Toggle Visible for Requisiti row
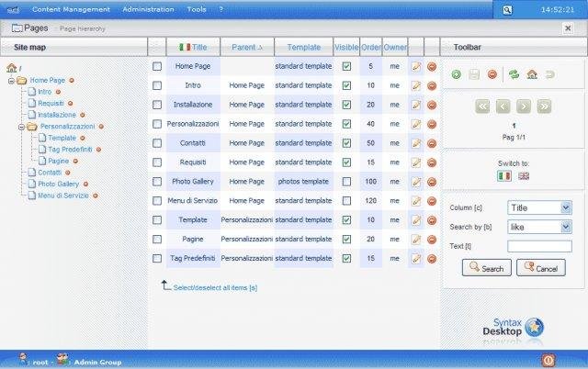 347,162
